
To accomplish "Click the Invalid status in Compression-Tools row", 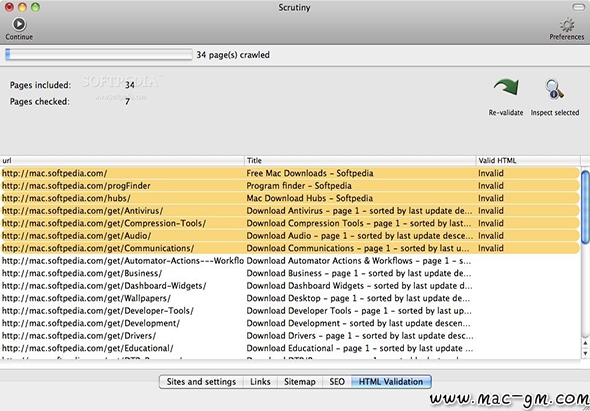I will (x=491, y=223).
